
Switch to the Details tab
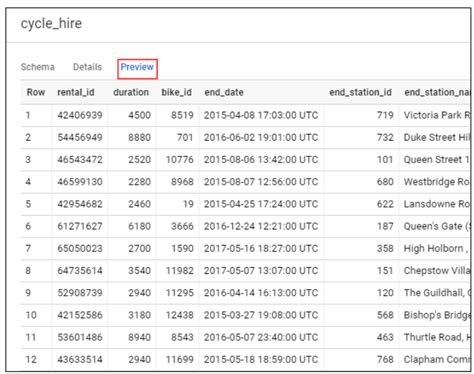tap(87, 67)
